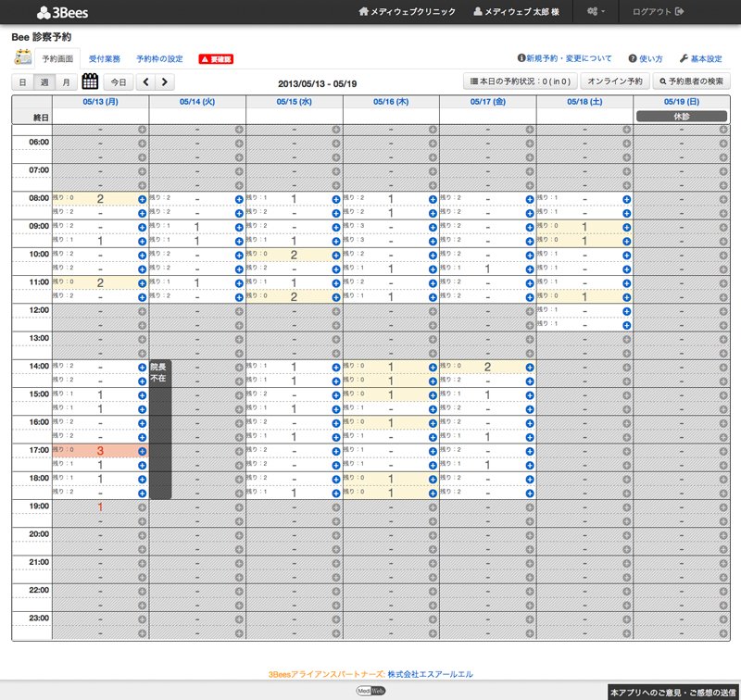Open the red 1 count at 19:00 05/13
This screenshot has width=741, height=700.
[x=100, y=506]
